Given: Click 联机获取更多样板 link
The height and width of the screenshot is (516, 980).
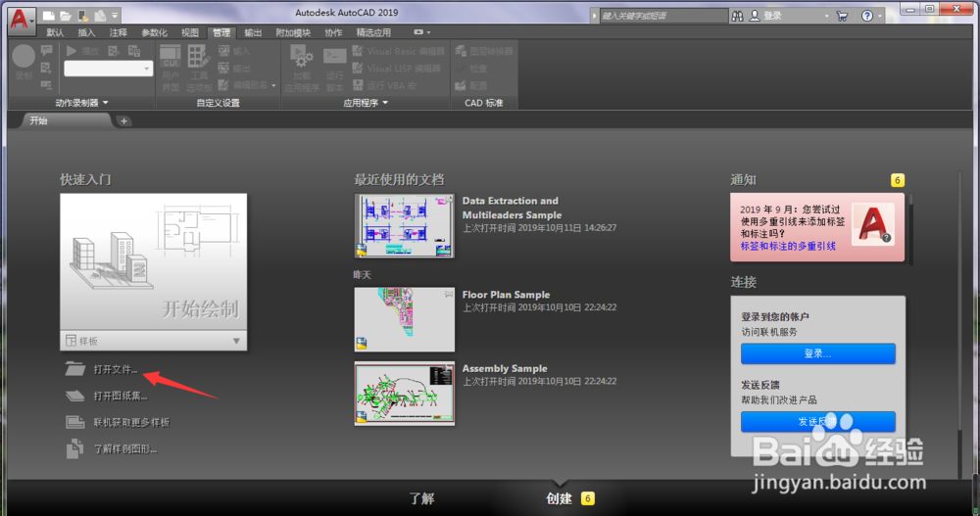Looking at the screenshot, I should 132,422.
